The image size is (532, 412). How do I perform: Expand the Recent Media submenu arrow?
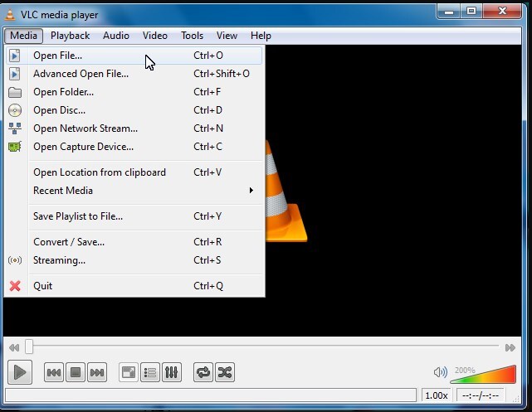251,191
